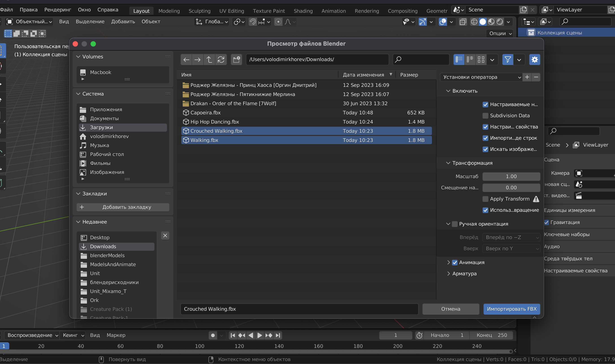Toggle Гравитация checkbox in scene properties
The image size is (615, 364).
(546, 223)
